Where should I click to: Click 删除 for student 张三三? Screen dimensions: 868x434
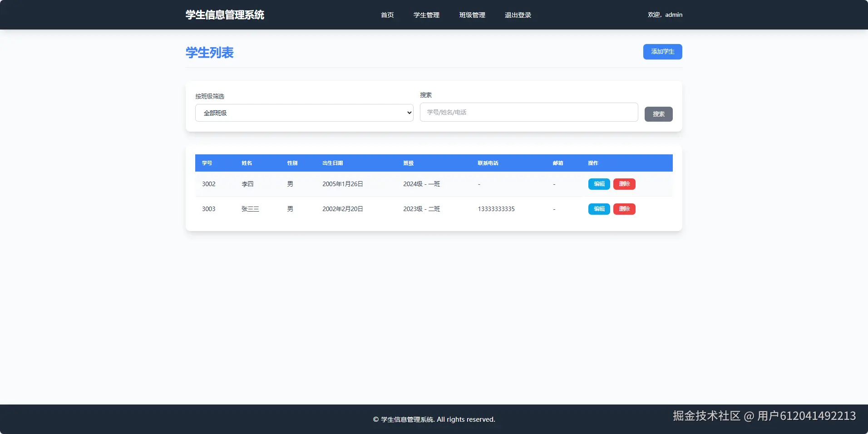(x=624, y=209)
